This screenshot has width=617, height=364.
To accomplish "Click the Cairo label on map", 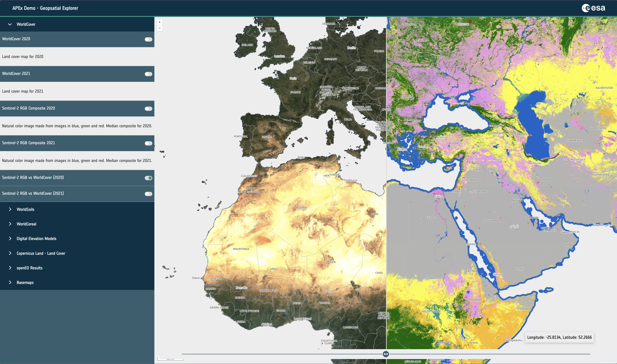I will 439,196.
